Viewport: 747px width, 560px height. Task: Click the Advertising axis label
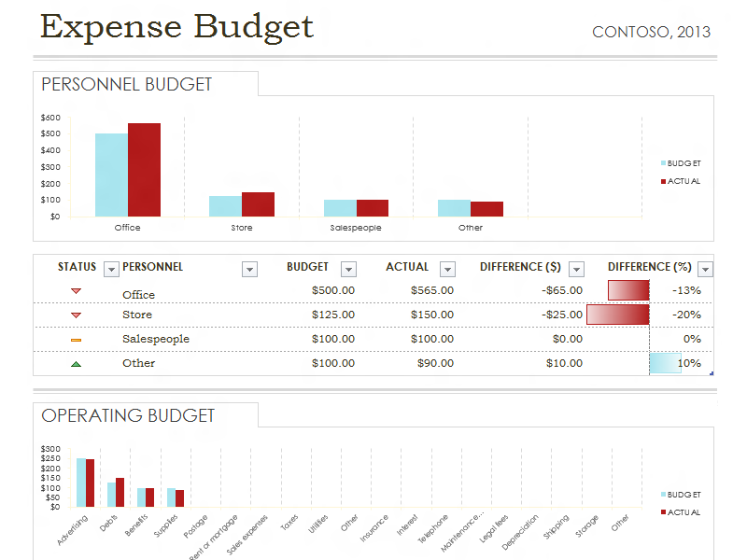click(x=73, y=529)
